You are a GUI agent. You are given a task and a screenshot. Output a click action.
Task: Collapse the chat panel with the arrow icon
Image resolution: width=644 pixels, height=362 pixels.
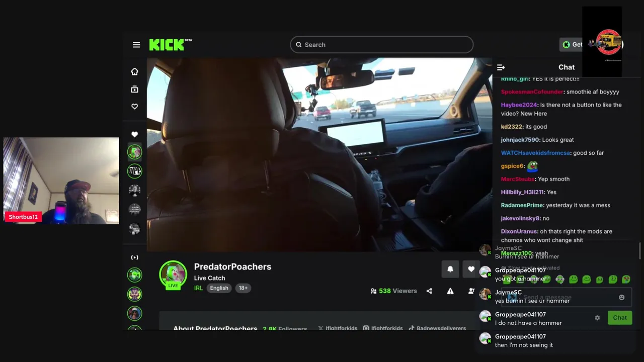[501, 67]
